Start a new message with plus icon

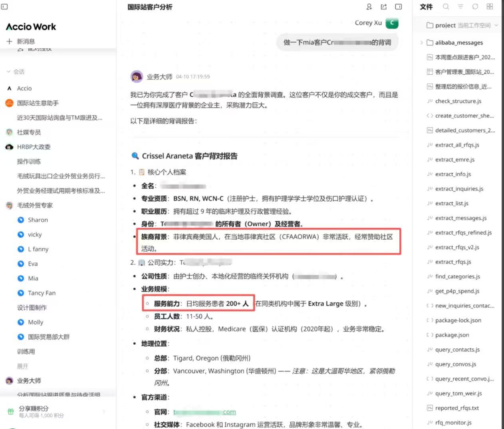tap(10, 41)
